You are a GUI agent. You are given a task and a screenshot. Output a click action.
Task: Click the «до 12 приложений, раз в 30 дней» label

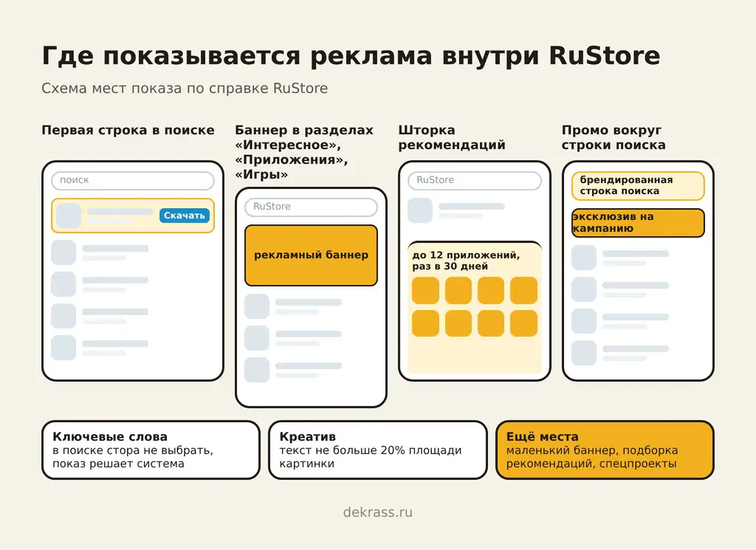pos(466,261)
